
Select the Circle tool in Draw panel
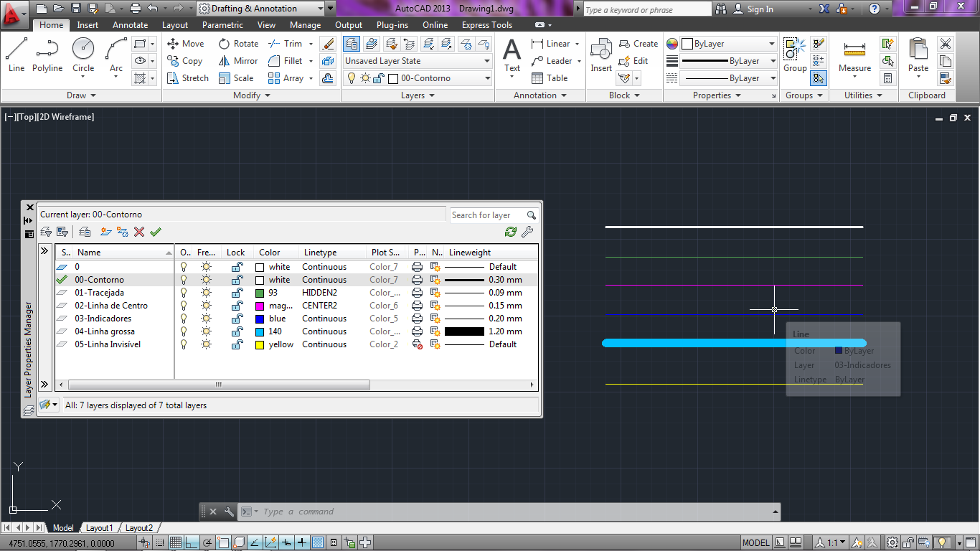pos(83,55)
